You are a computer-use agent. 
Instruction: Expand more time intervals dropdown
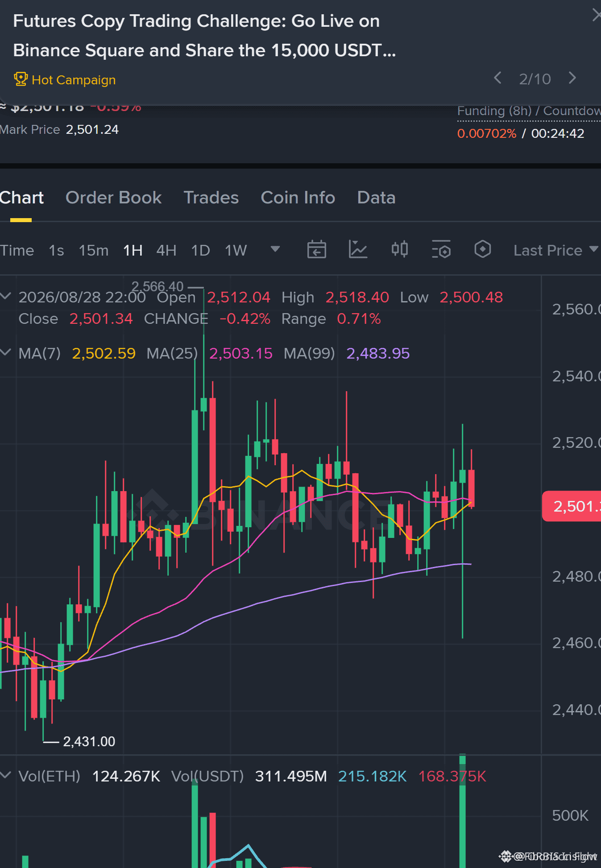point(275,249)
